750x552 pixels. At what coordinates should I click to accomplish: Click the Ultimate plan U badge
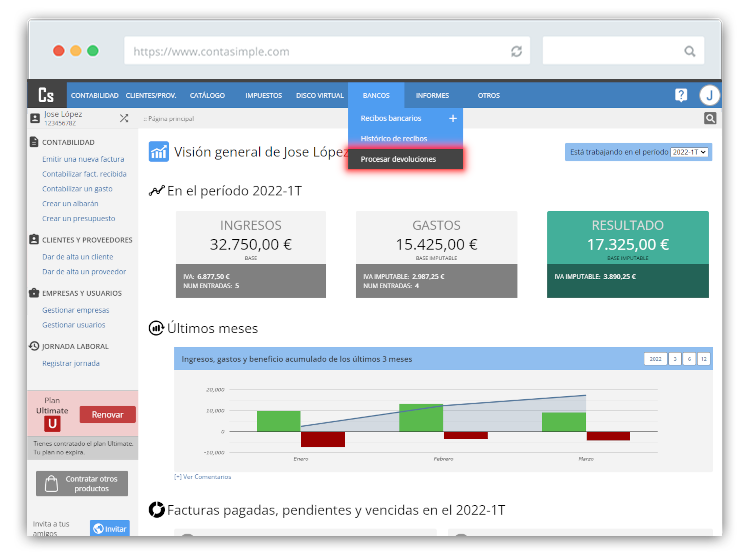pos(52,424)
